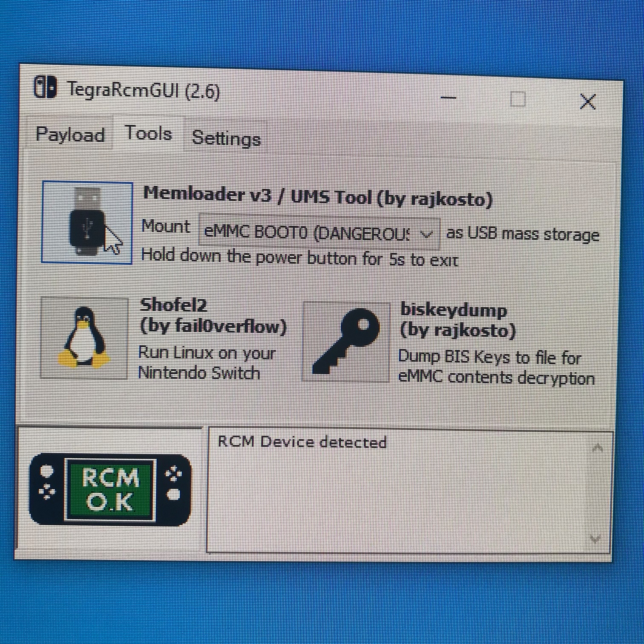Open the eMMC BOOT0 mount target dropdown

tap(319, 233)
